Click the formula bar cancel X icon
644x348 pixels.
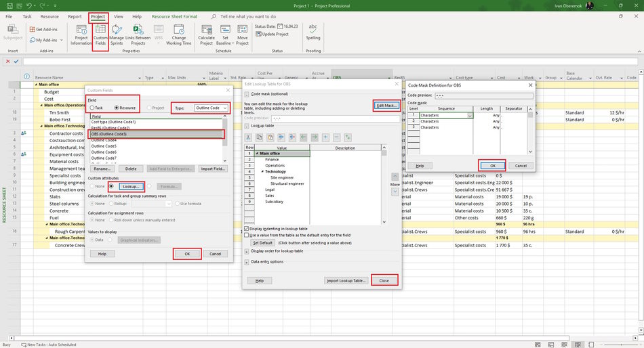pos(8,61)
